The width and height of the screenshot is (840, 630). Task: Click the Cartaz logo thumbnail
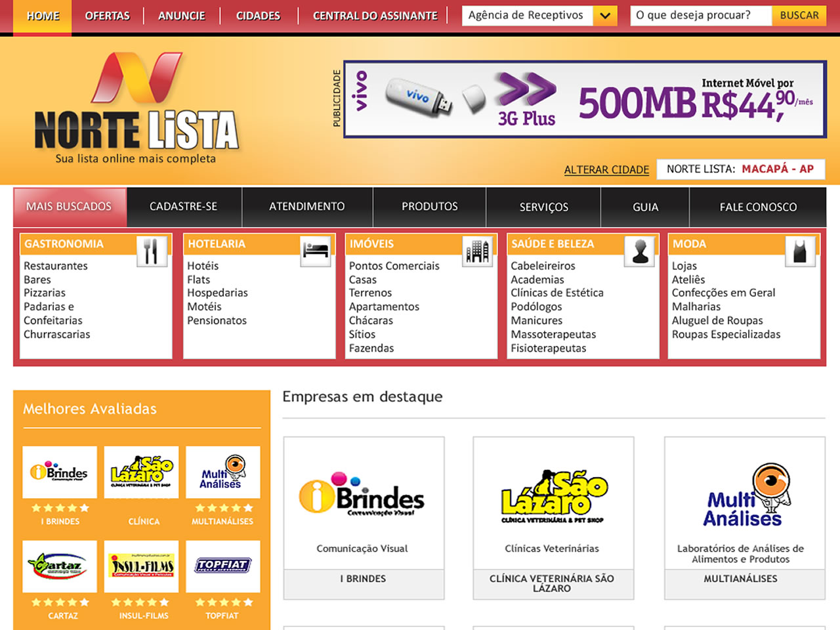pos(60,566)
